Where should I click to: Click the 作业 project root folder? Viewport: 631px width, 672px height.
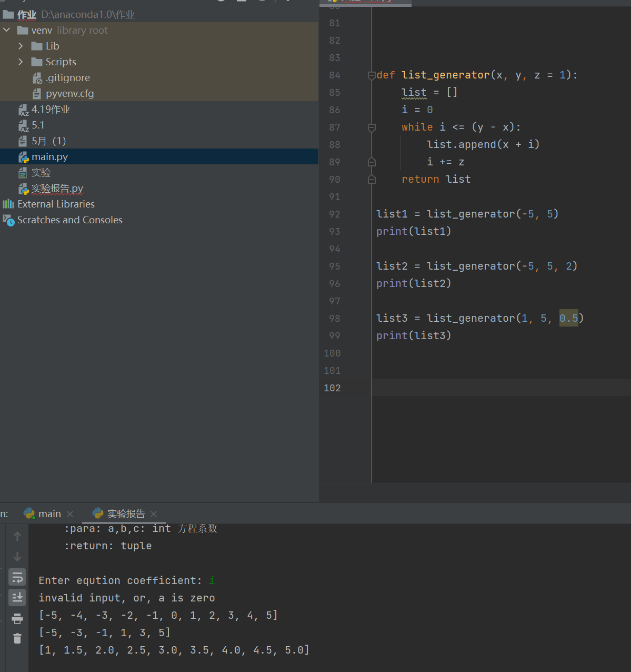[x=26, y=14]
